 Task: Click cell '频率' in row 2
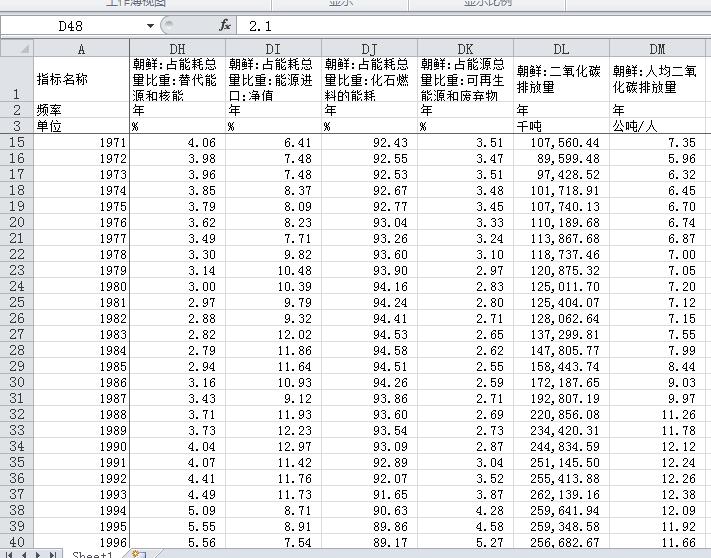coord(82,110)
